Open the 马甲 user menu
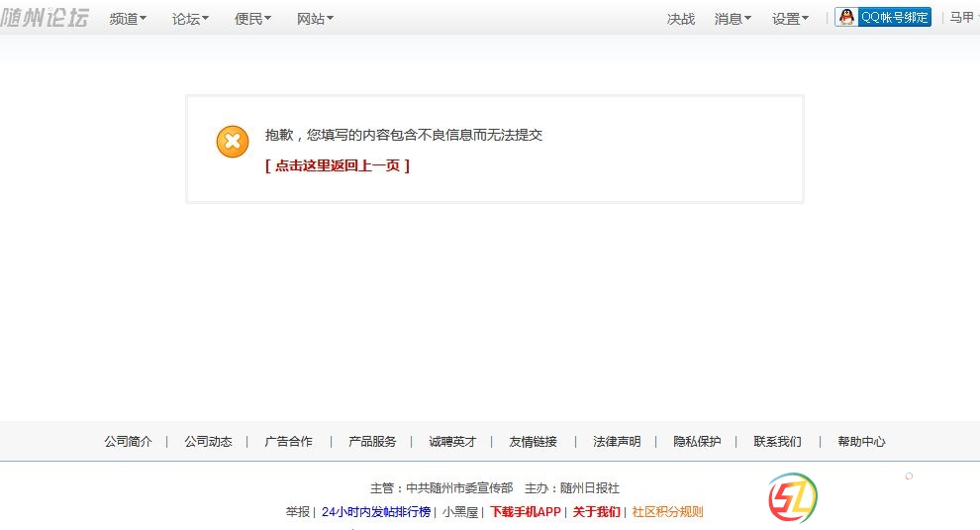The height and width of the screenshot is (530, 980). click(962, 18)
